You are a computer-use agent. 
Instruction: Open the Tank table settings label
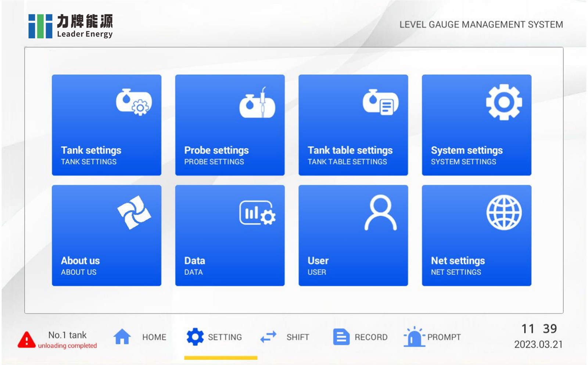click(350, 151)
